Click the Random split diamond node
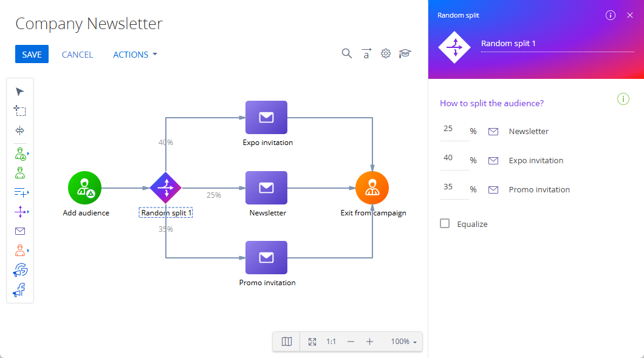644x358 pixels. [165, 188]
